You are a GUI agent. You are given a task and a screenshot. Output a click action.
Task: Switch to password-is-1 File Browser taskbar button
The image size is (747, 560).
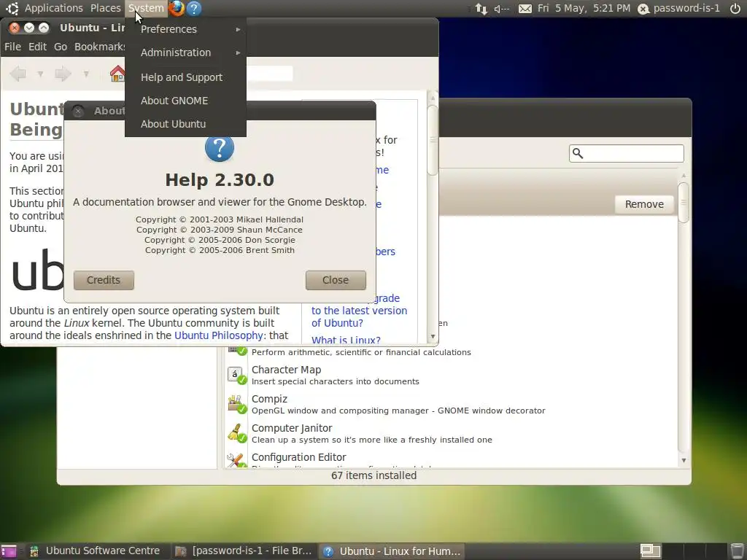click(x=243, y=551)
